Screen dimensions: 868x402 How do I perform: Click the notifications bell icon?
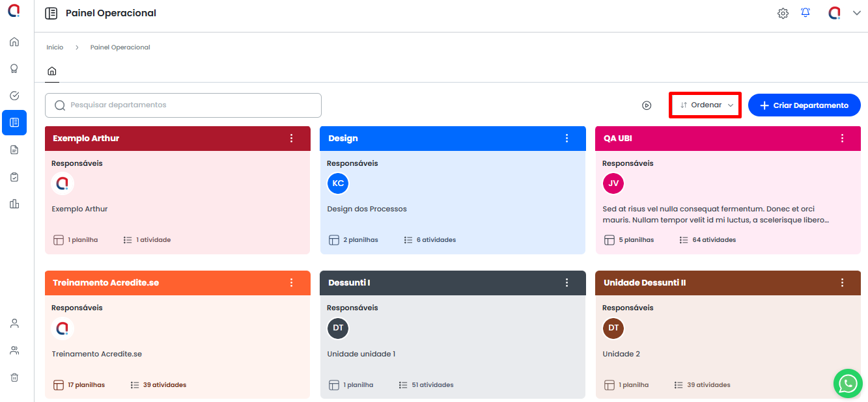(805, 13)
